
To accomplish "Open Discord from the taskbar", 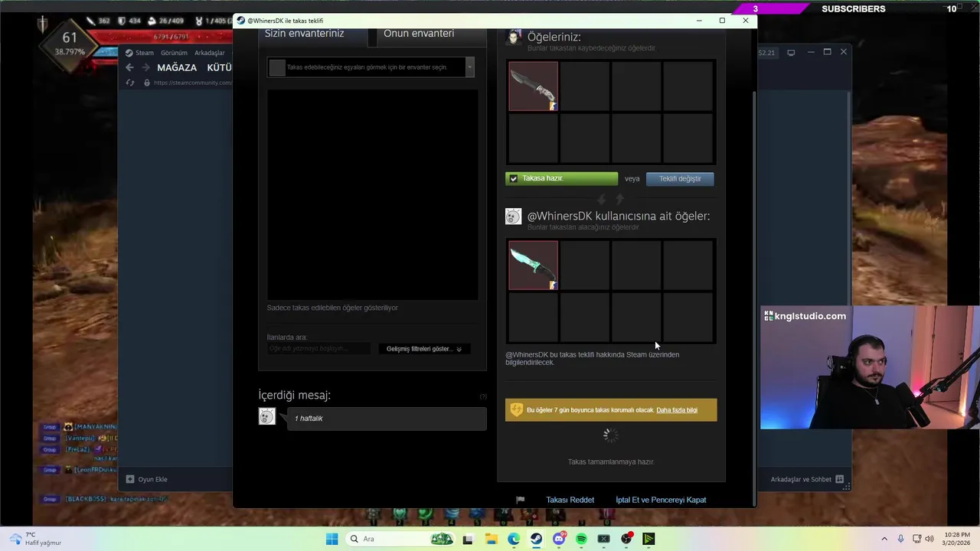I will (x=559, y=539).
